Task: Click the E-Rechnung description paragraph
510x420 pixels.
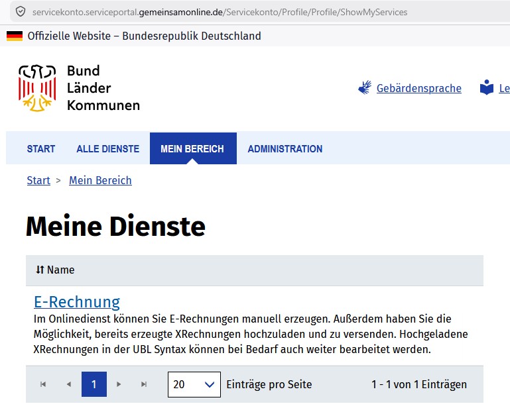Action: (251, 334)
